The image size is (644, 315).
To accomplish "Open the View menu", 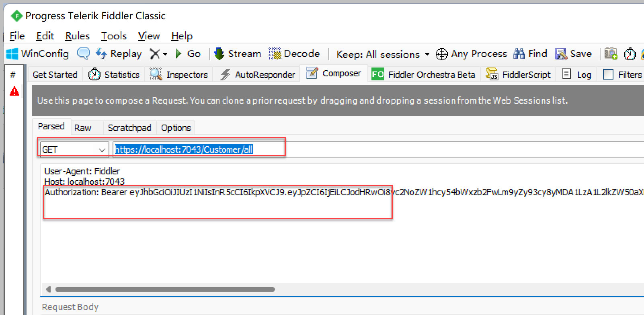I will (149, 36).
